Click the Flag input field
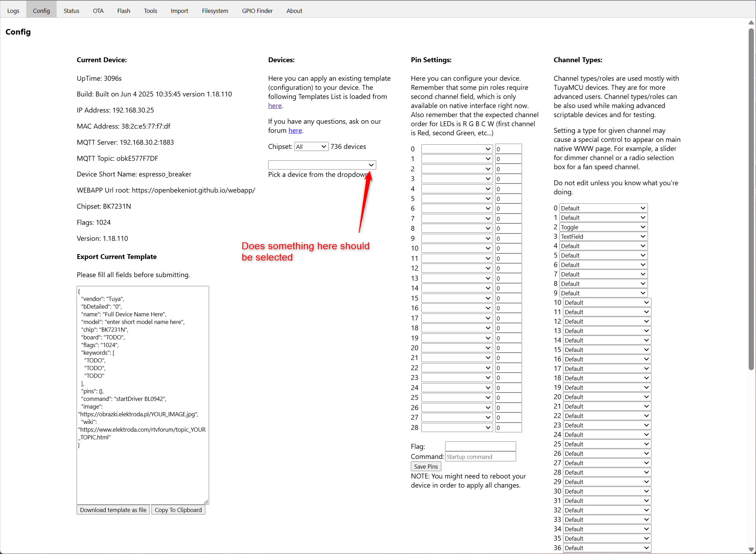 click(x=480, y=446)
